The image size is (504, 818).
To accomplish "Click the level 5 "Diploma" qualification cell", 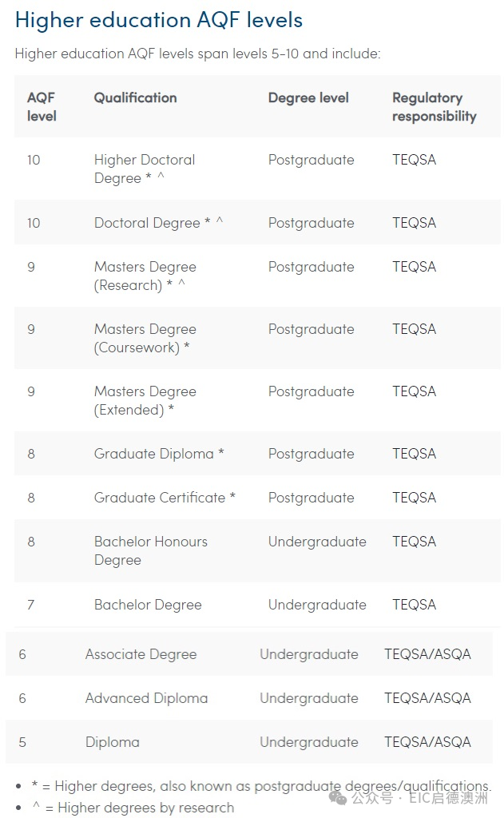I will tap(112, 742).
